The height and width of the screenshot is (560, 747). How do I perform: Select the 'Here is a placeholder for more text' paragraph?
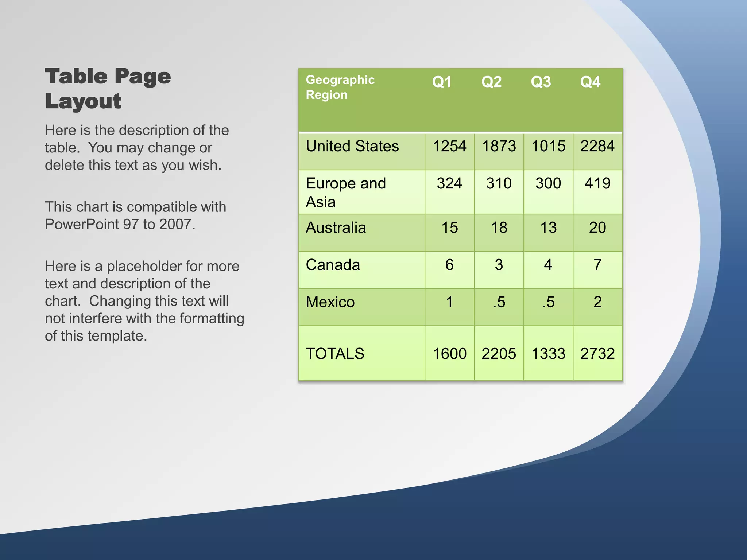click(x=144, y=301)
